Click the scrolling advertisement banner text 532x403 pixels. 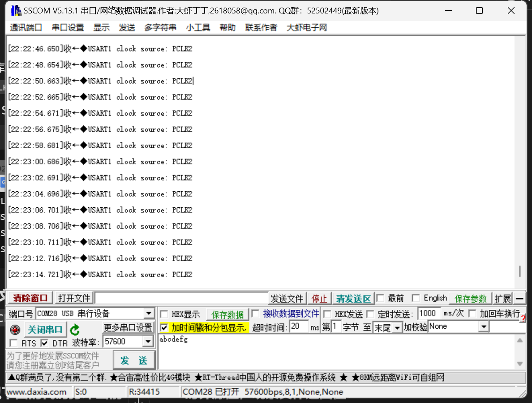[x=226, y=377]
